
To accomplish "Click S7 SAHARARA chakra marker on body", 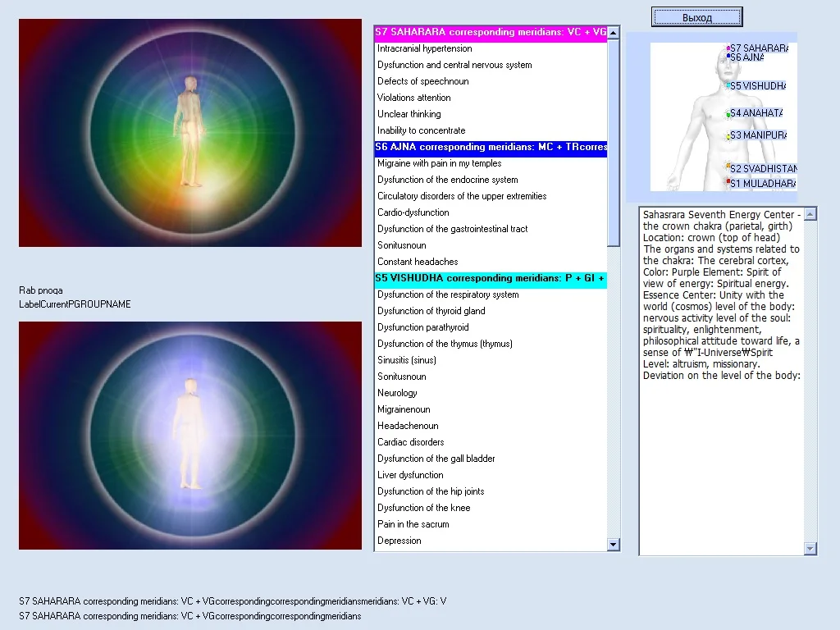I will (728, 48).
